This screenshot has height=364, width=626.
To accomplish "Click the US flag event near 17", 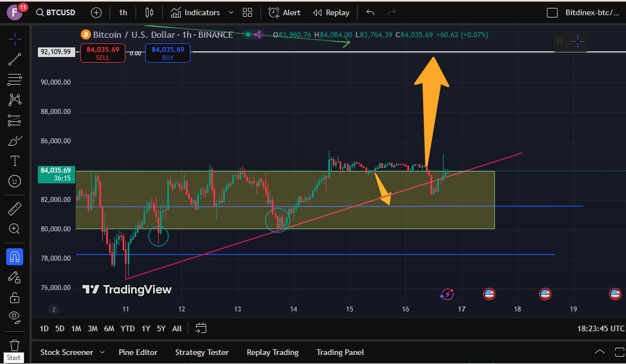I will tap(489, 294).
